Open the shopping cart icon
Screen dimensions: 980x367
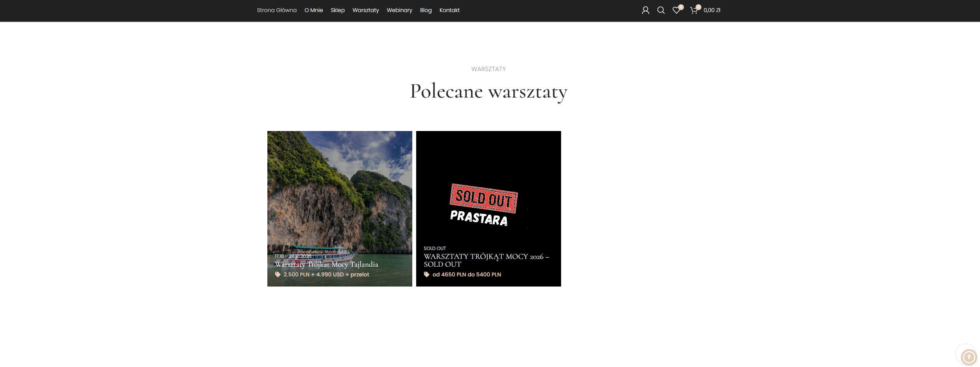[x=694, y=10]
